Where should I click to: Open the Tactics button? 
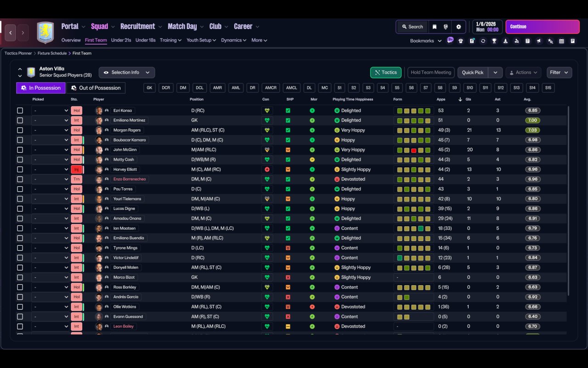386,73
